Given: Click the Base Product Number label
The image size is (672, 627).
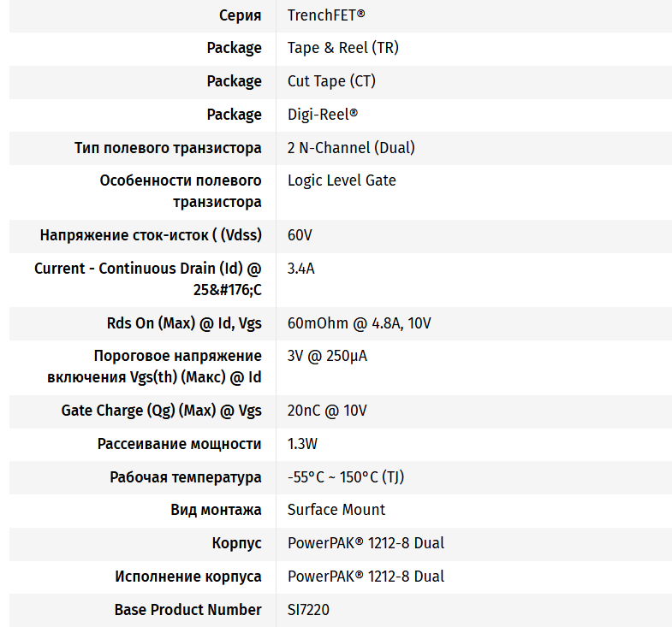Looking at the screenshot, I should tap(187, 610).
